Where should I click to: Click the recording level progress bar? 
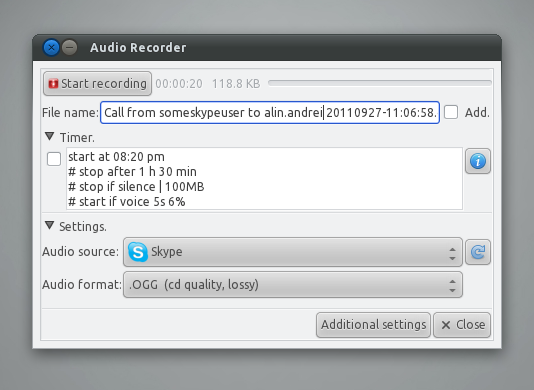(380, 83)
